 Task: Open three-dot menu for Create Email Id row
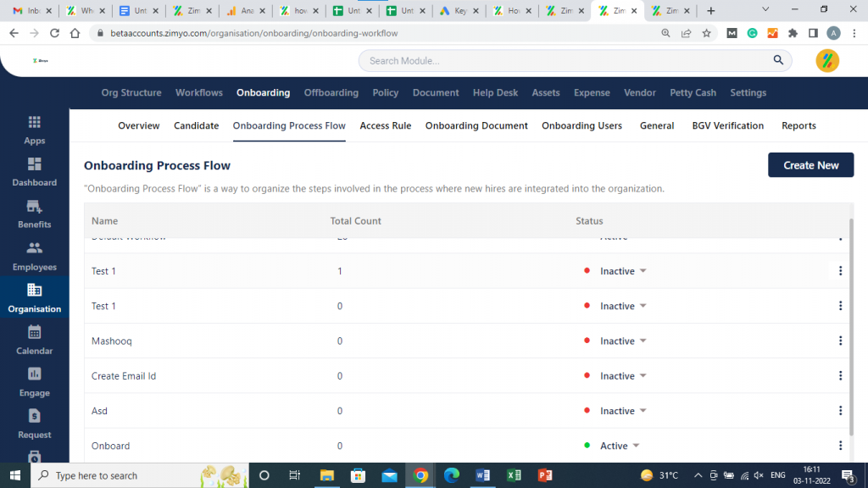pos(840,375)
